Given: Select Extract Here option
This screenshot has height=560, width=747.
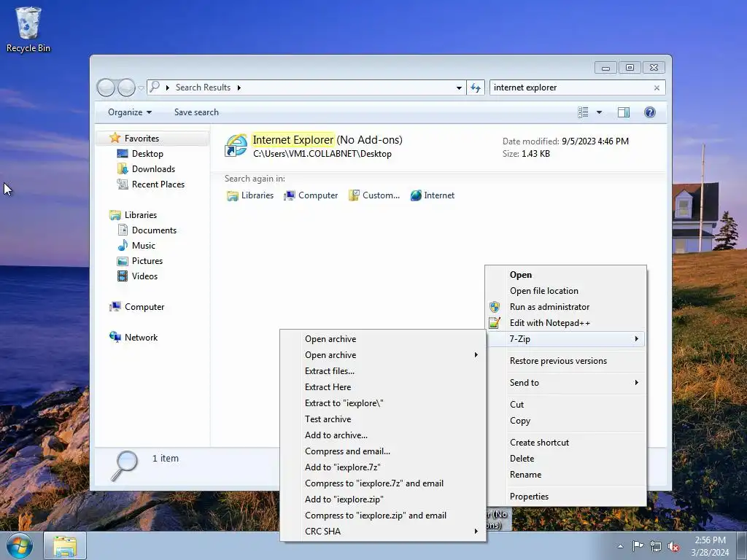Looking at the screenshot, I should click(383, 387).
